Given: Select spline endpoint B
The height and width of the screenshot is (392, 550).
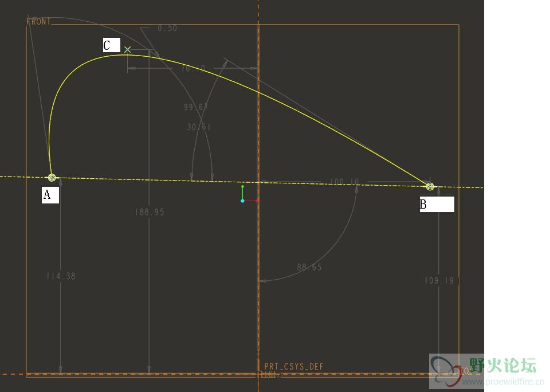Looking at the screenshot, I should (x=430, y=186).
